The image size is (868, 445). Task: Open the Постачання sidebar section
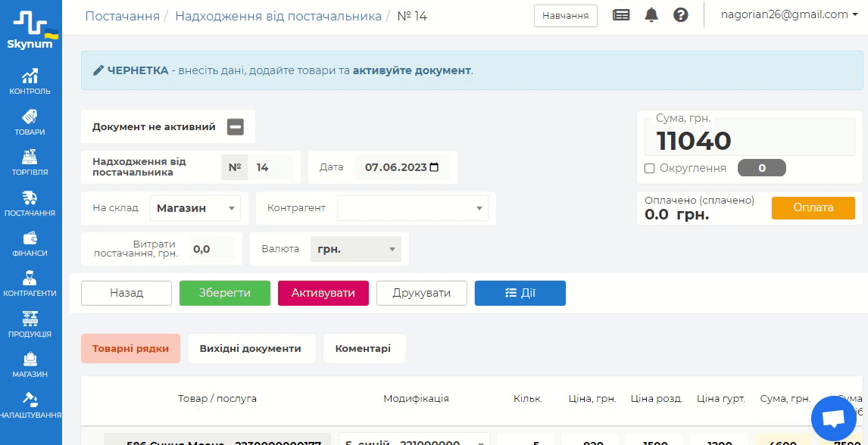[x=30, y=204]
